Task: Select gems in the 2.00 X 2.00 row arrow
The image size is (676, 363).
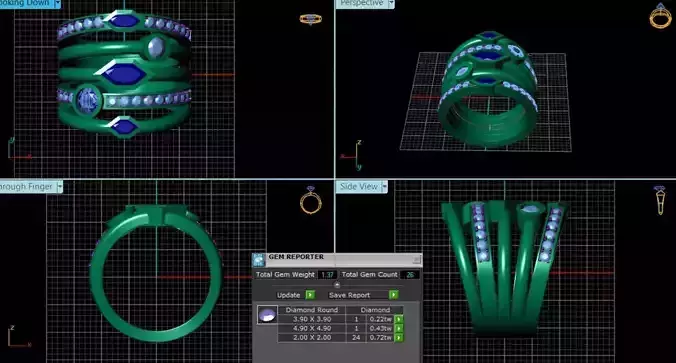Action: click(x=399, y=338)
